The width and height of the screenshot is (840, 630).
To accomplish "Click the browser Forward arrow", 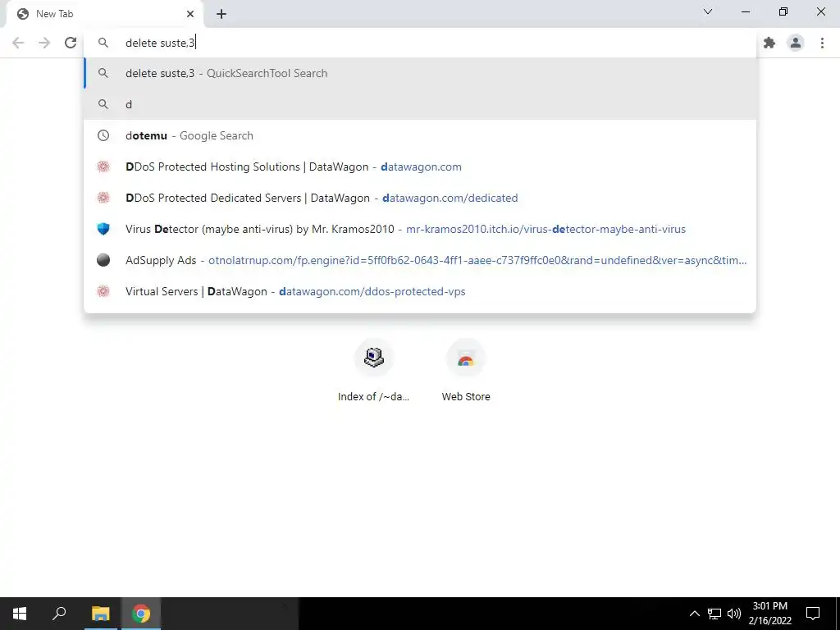I will (x=44, y=43).
